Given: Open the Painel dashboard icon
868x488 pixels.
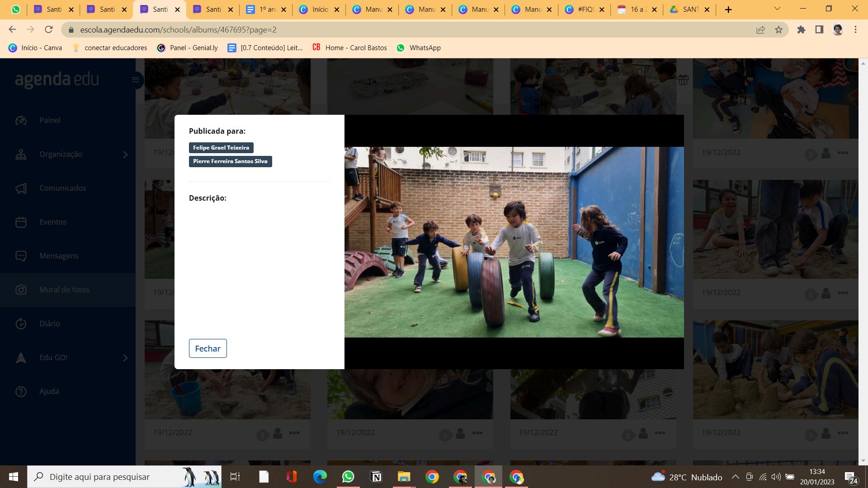Looking at the screenshot, I should [21, 120].
